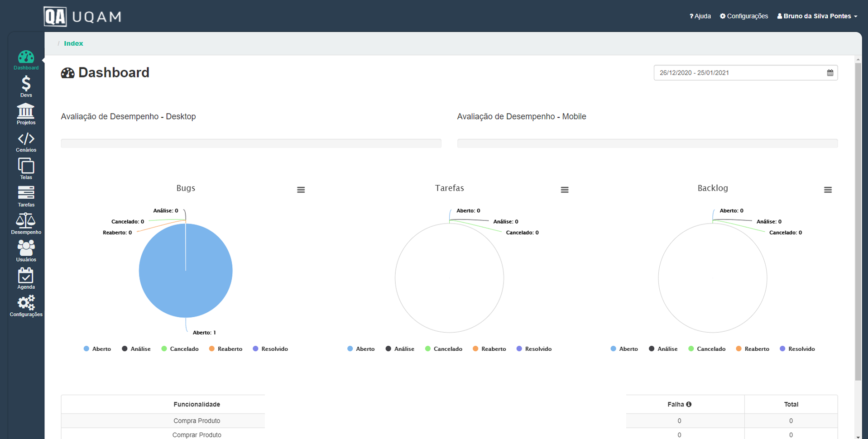Open Configurações in the top bar
The height and width of the screenshot is (439, 868).
744,16
